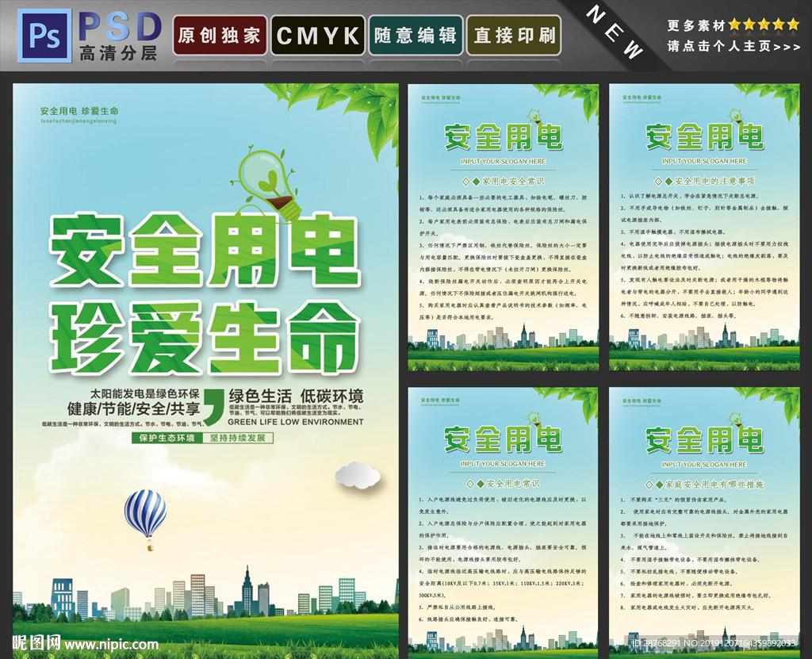
Task: Click the ◇◆安全用电常识 heading
Action: coord(503,484)
